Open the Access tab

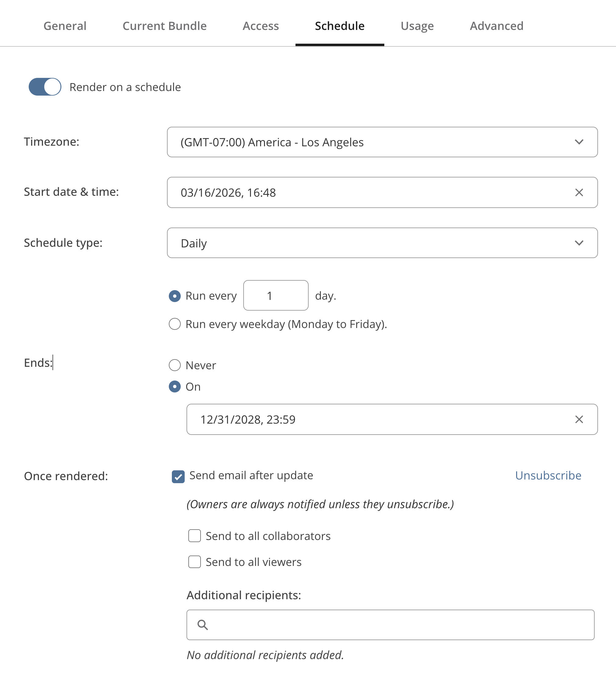pos(260,26)
